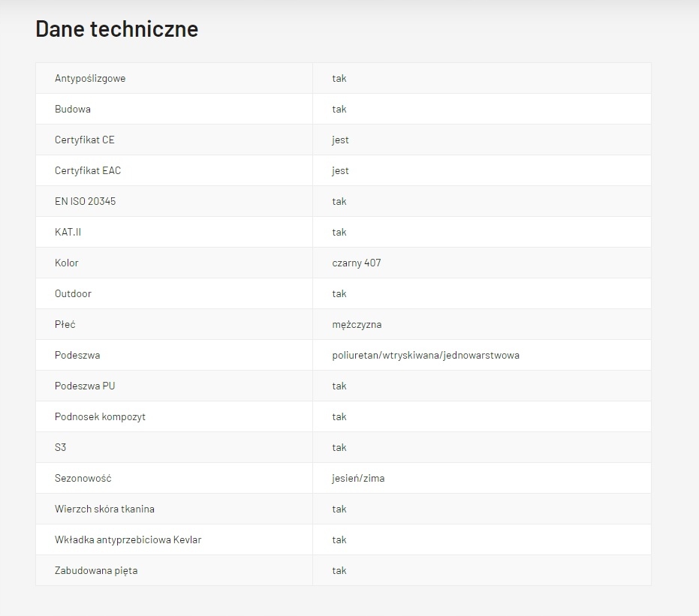Select the "S3" row label
Image resolution: width=699 pixels, height=616 pixels.
coord(61,447)
